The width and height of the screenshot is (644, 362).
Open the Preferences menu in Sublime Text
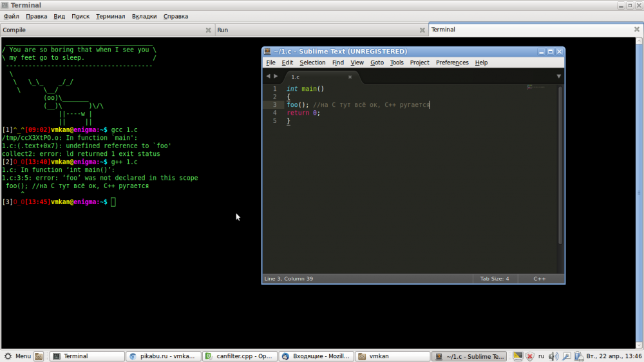(452, 62)
